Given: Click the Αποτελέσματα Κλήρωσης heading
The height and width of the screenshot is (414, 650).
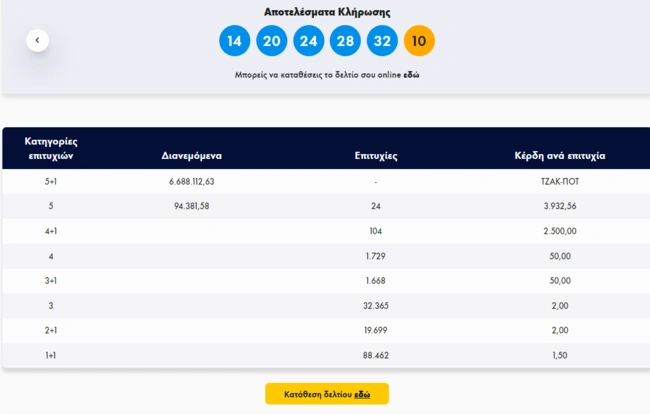Looking at the screenshot, I should (x=327, y=12).
